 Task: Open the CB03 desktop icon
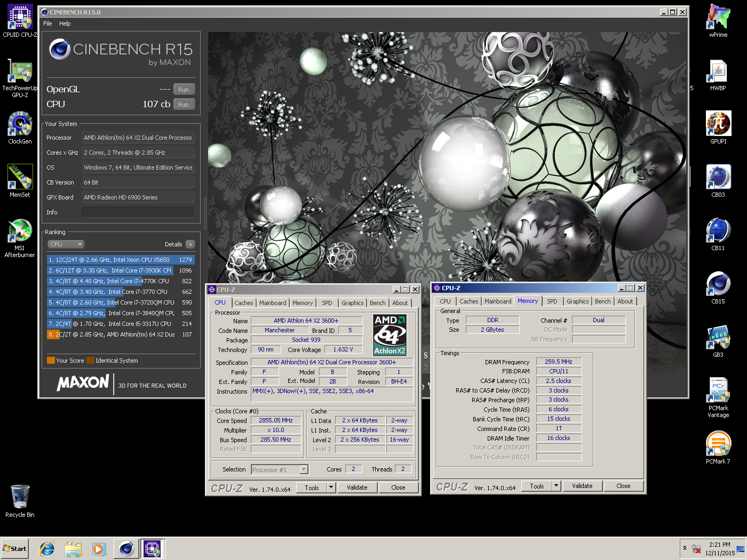718,181
